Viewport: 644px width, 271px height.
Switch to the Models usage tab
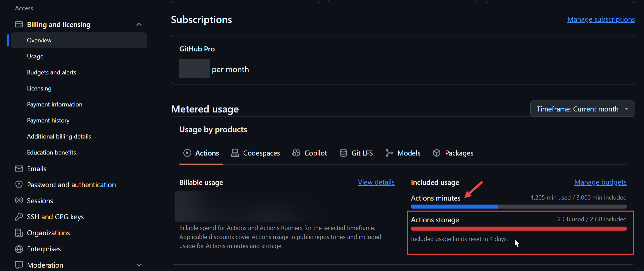(x=403, y=153)
